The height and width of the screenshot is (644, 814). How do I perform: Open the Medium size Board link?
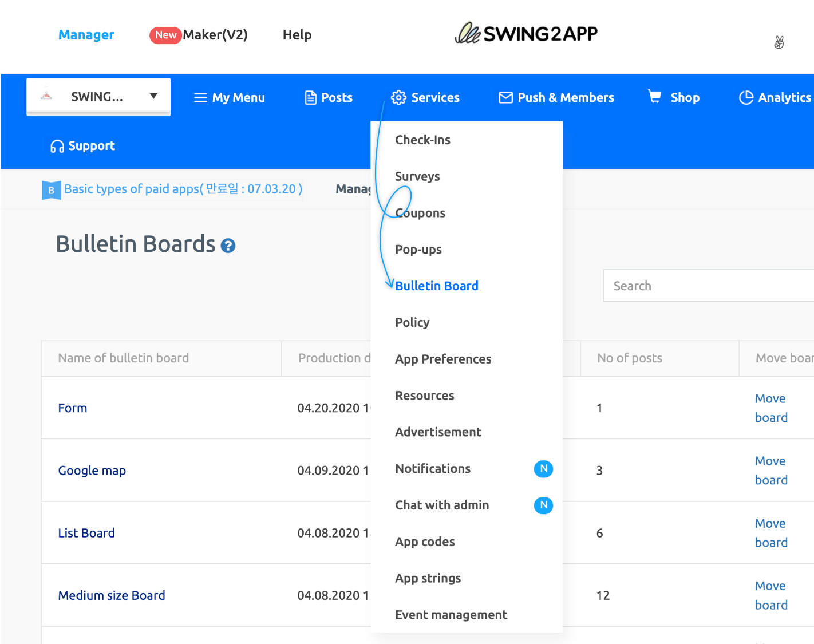point(112,595)
